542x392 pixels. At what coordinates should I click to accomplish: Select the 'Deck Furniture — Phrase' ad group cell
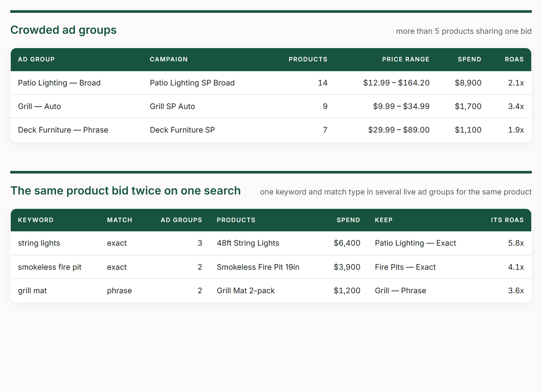coord(63,130)
